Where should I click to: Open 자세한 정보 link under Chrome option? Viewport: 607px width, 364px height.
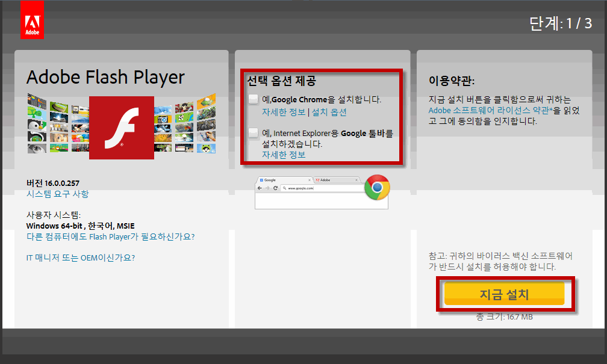click(284, 112)
